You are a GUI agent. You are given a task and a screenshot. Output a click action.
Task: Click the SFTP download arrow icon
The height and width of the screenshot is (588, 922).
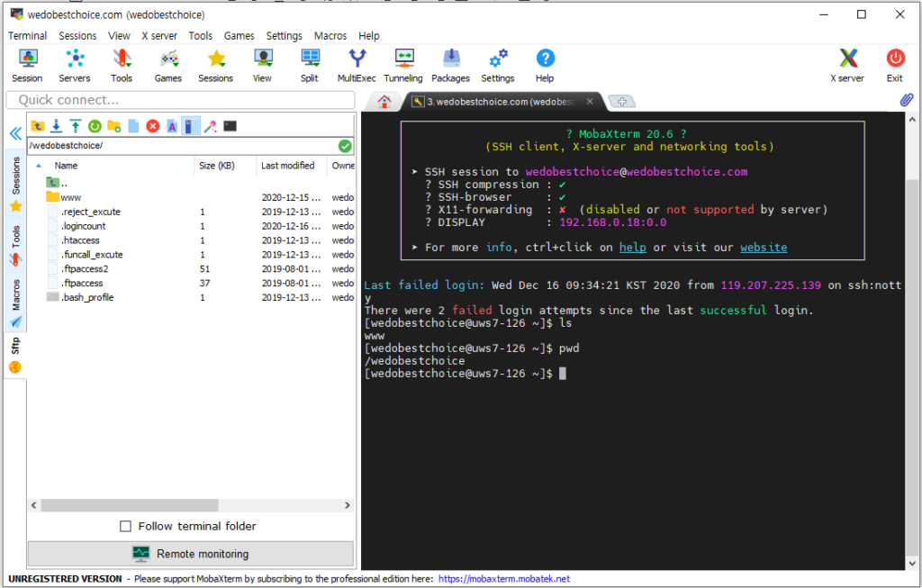pos(57,126)
